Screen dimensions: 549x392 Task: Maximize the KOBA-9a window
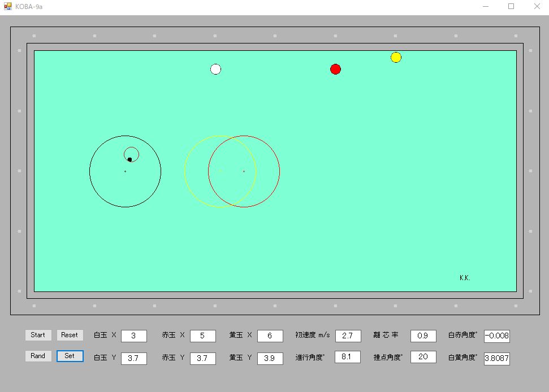[511, 6]
